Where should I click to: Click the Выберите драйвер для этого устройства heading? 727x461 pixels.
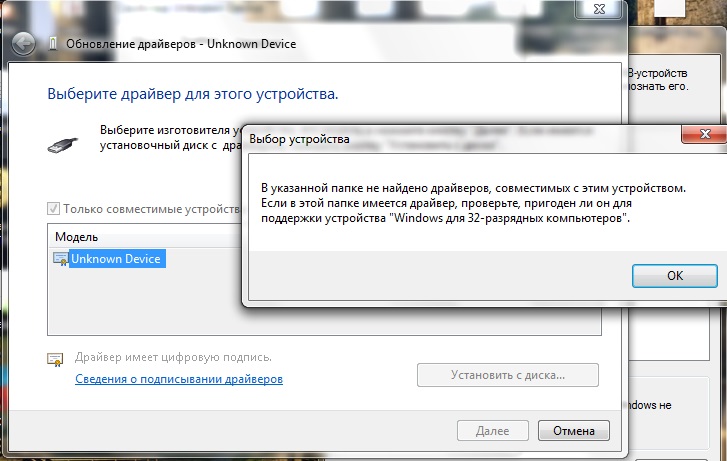click(192, 94)
